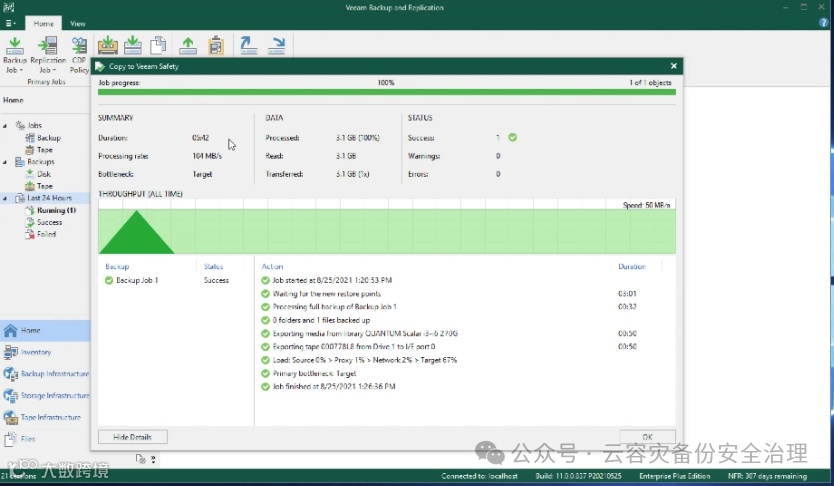Screen dimensions: 834x486
Task: Click 'Primary bottleneck: Target' entry
Action: pos(314,373)
